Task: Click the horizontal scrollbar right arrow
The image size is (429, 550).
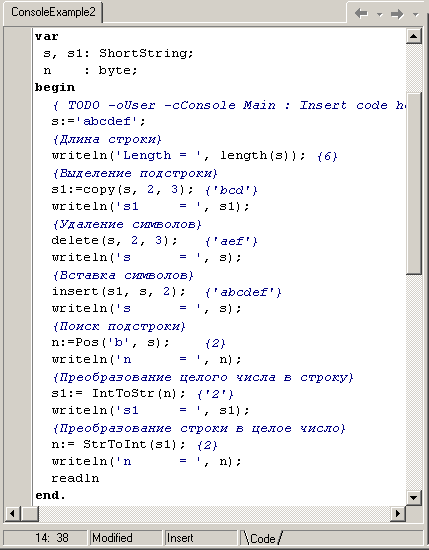Action: [398, 514]
